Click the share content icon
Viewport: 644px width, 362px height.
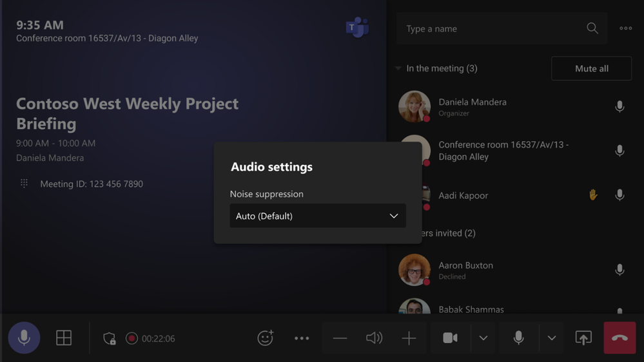[583, 338]
